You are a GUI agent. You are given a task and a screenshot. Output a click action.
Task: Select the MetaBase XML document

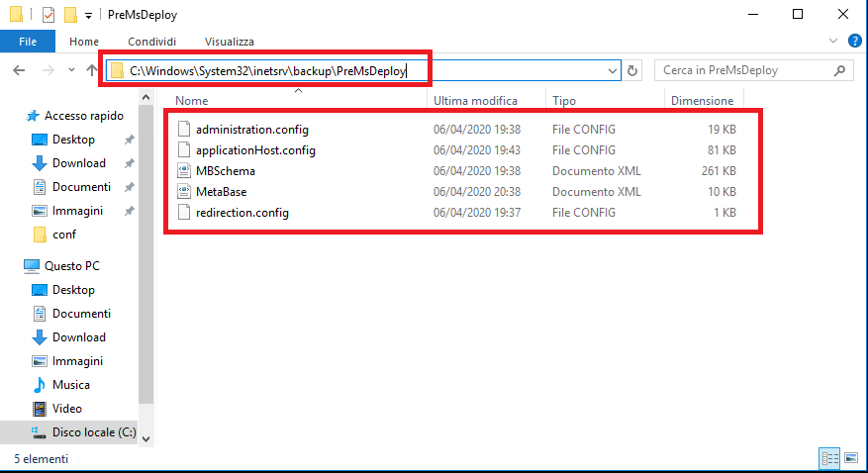point(221,192)
